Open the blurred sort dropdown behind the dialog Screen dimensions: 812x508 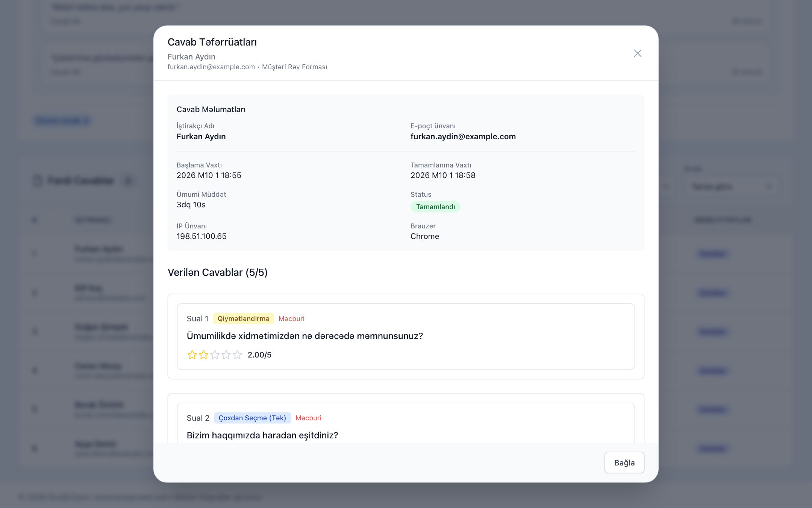730,187
